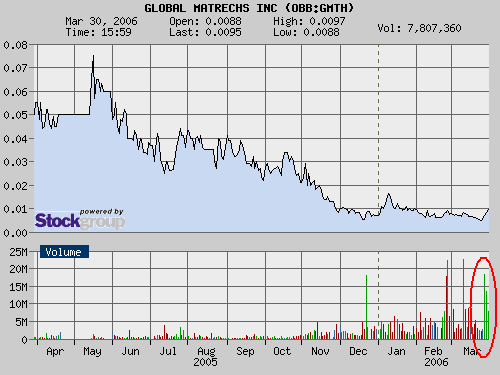
Task: Click the Nov month label
Action: point(320,351)
